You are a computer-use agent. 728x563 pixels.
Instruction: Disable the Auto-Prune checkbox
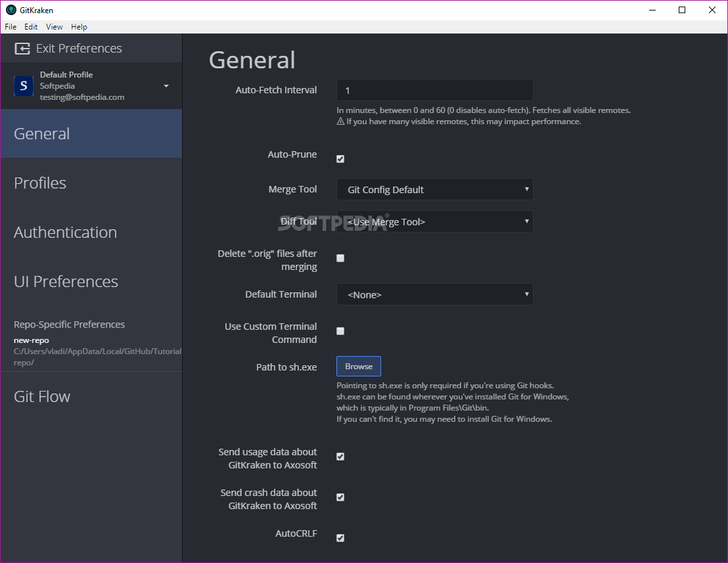click(x=340, y=158)
